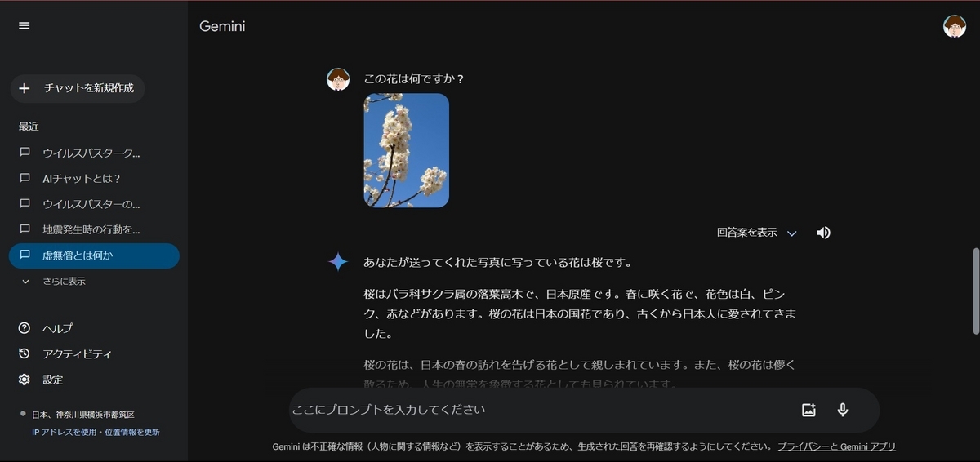
Task: Activate the microphone voice input
Action: 843,410
